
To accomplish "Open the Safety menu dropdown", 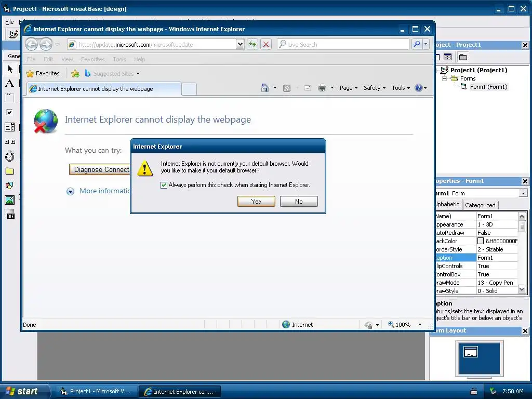I will coord(375,88).
